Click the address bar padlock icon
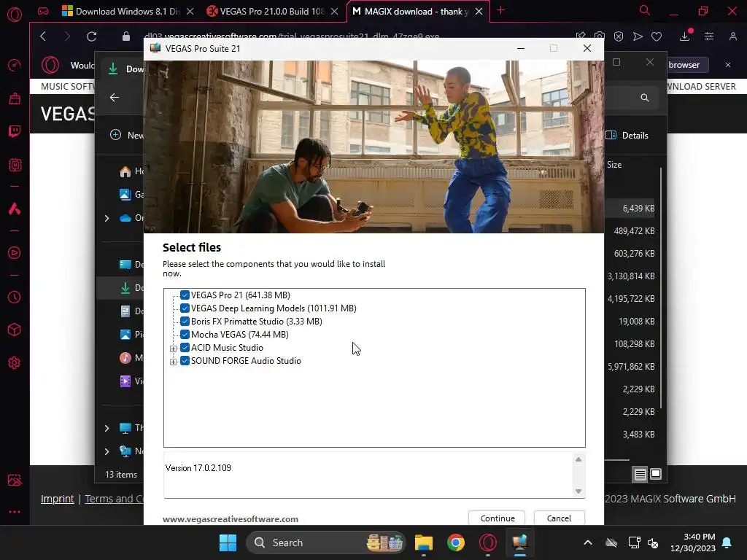 click(x=125, y=36)
